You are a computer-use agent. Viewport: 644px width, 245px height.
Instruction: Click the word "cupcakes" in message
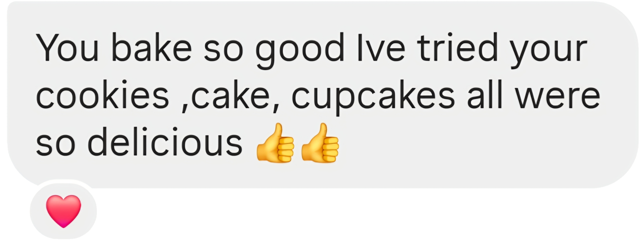373,98
